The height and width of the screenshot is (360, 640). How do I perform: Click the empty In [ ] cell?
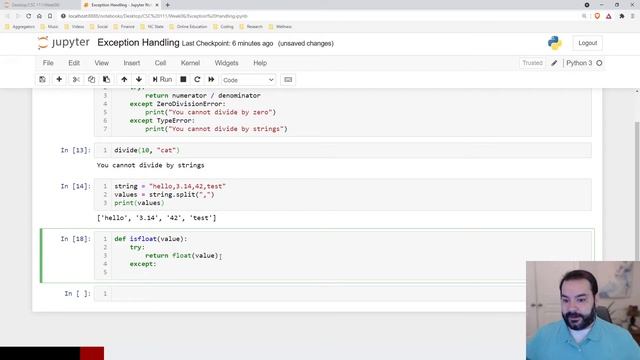tap(342, 293)
